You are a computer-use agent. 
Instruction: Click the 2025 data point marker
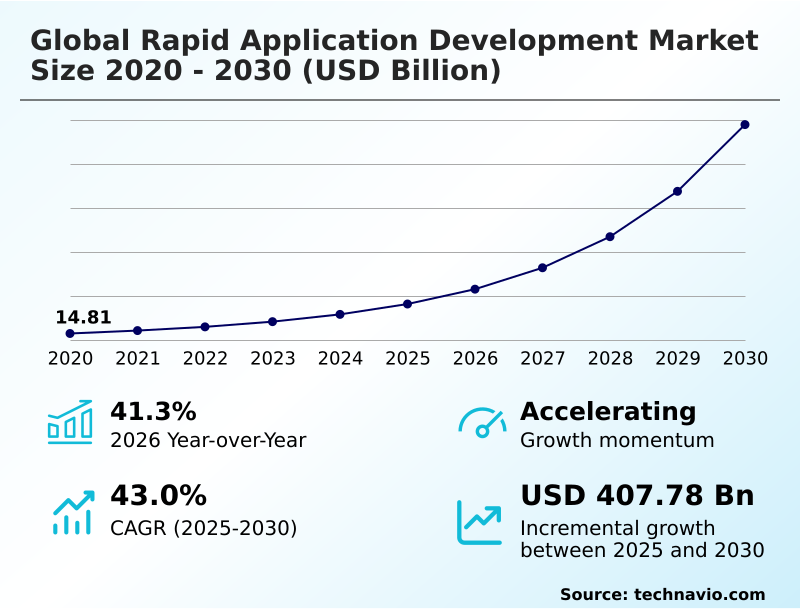point(407,304)
